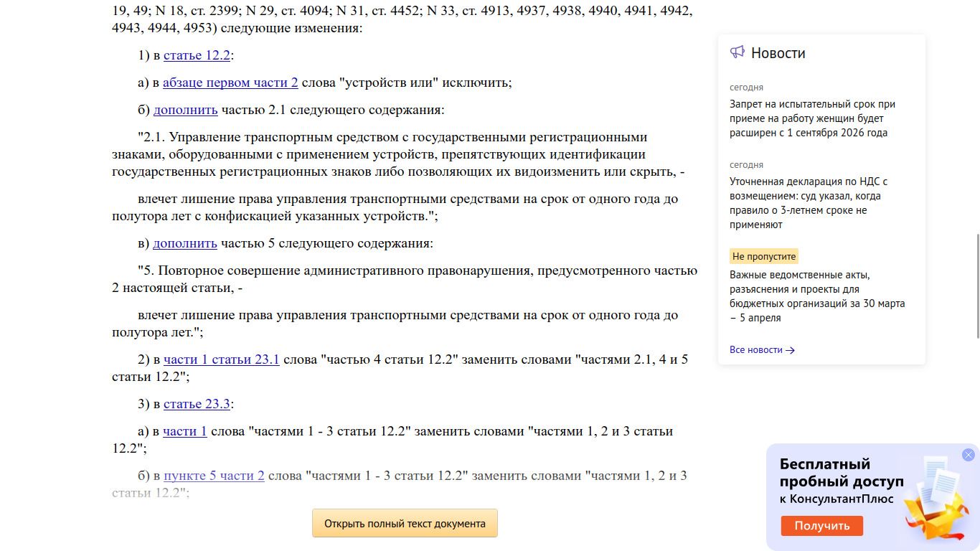View the Все новости link
The height and width of the screenshot is (551, 980).
(x=756, y=350)
